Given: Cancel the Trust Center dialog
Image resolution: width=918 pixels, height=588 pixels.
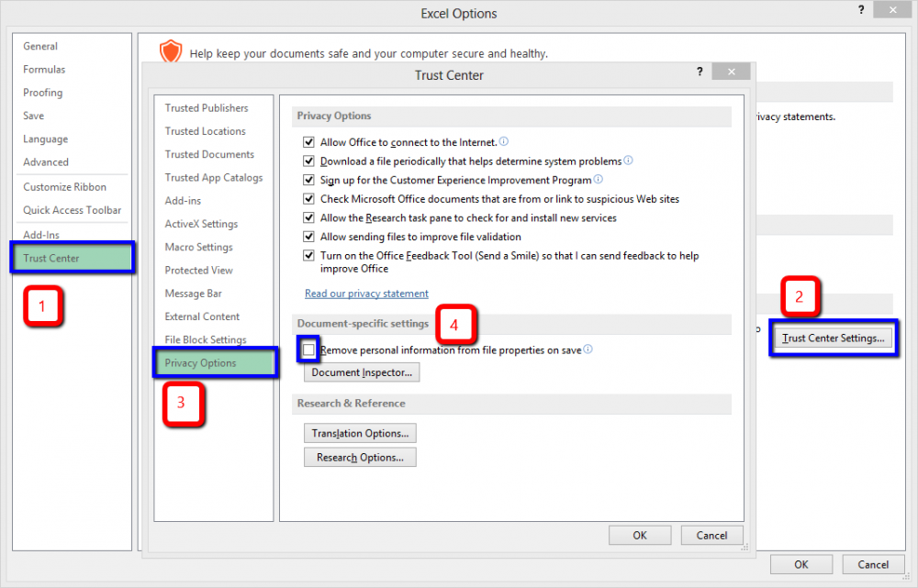Looking at the screenshot, I should (712, 536).
